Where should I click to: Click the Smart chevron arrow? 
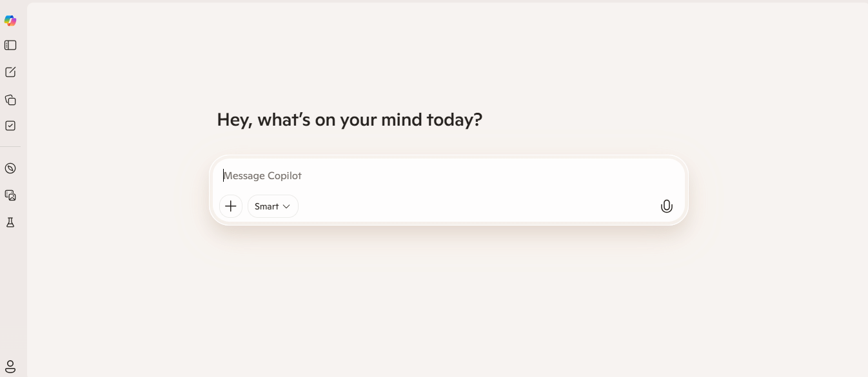(286, 206)
